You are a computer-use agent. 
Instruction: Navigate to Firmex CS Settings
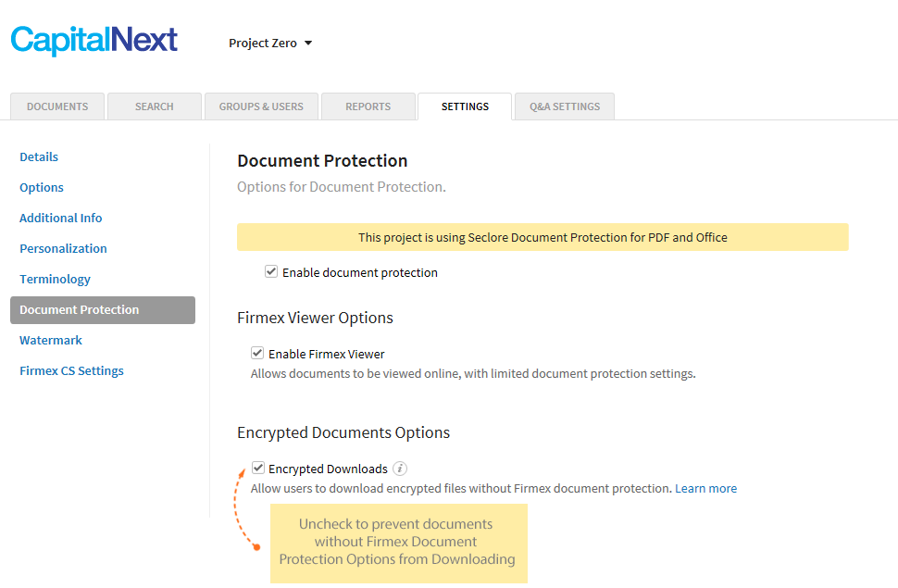click(x=71, y=370)
